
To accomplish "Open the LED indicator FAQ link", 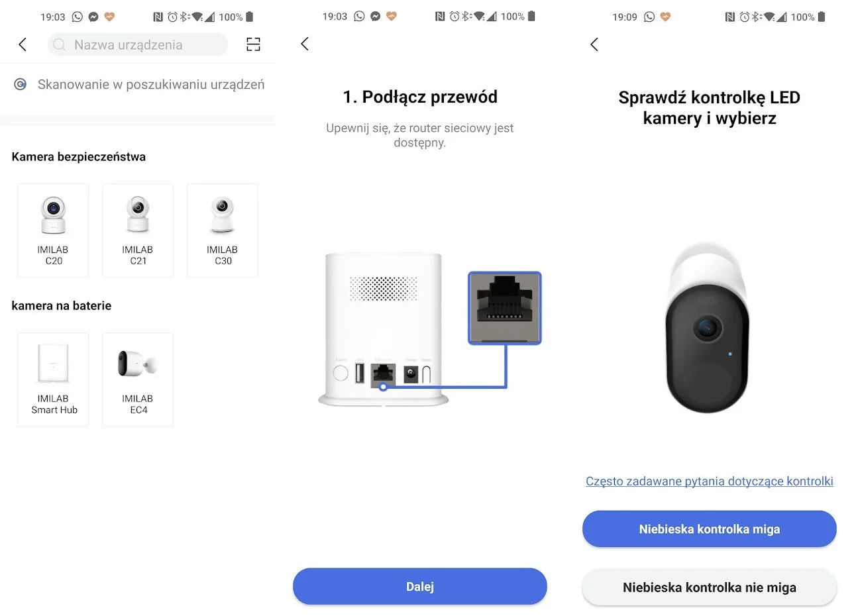I will coord(709,481).
